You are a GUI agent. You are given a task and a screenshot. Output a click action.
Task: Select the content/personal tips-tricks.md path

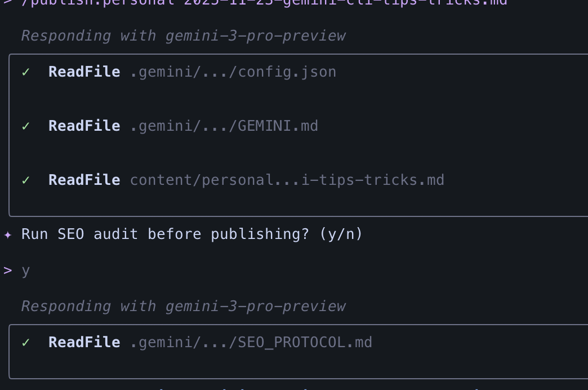tap(287, 180)
